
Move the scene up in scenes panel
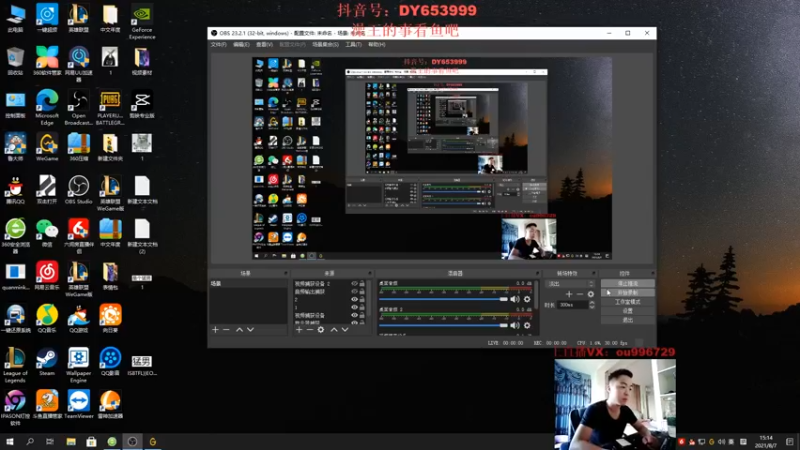pos(239,330)
